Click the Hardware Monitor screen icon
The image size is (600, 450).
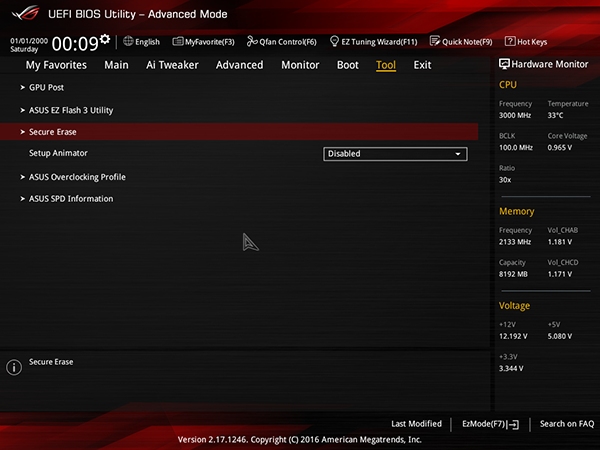pyautogui.click(x=504, y=64)
